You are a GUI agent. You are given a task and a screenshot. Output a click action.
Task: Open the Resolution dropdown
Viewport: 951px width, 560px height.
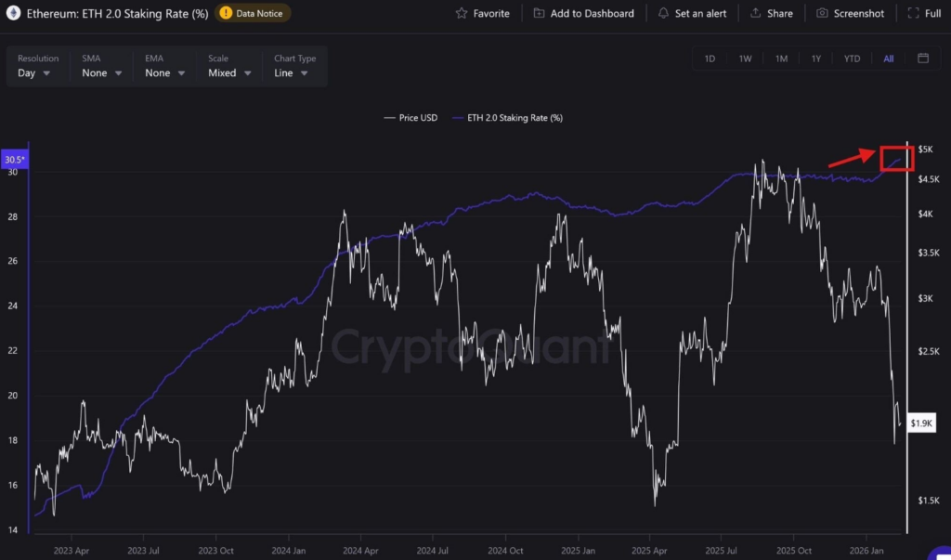tap(35, 72)
